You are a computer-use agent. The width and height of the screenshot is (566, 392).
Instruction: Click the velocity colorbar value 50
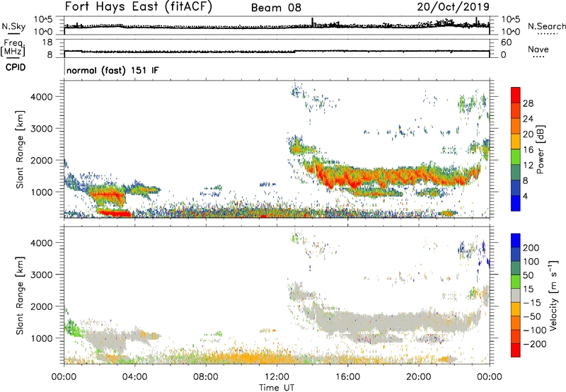(x=528, y=275)
